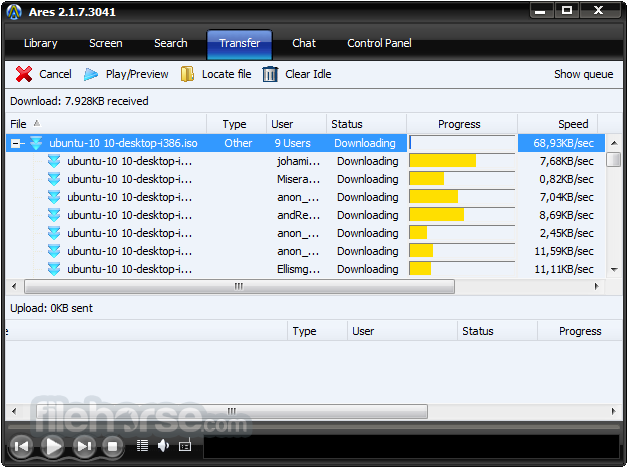
Task: Click download list horizontal scrollbar thumb
Action: (x=239, y=287)
